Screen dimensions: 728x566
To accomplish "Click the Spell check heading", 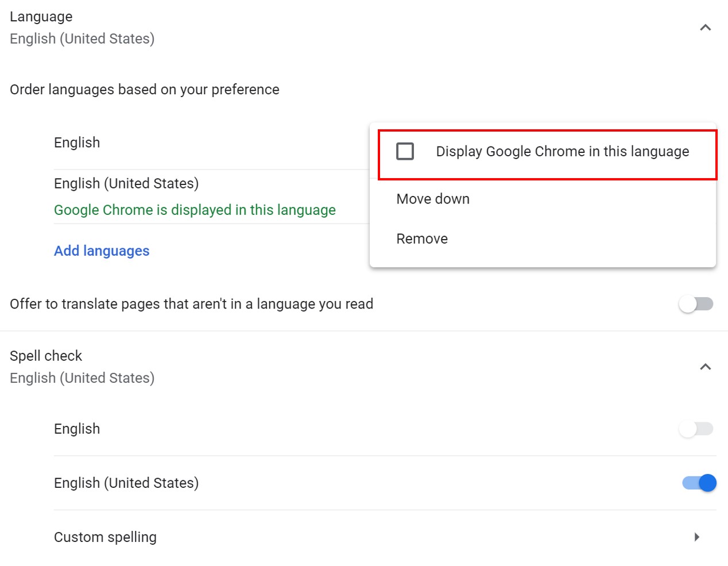I will point(46,356).
